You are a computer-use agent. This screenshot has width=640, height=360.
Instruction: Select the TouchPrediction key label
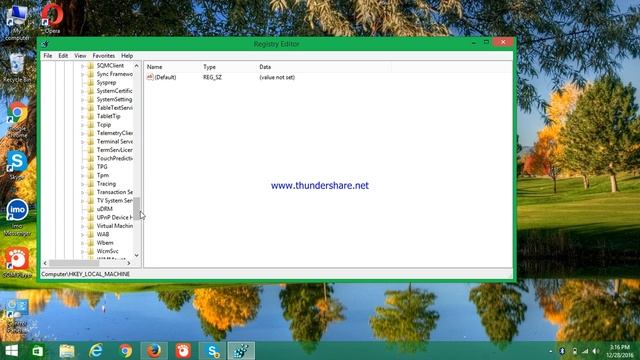coord(115,158)
